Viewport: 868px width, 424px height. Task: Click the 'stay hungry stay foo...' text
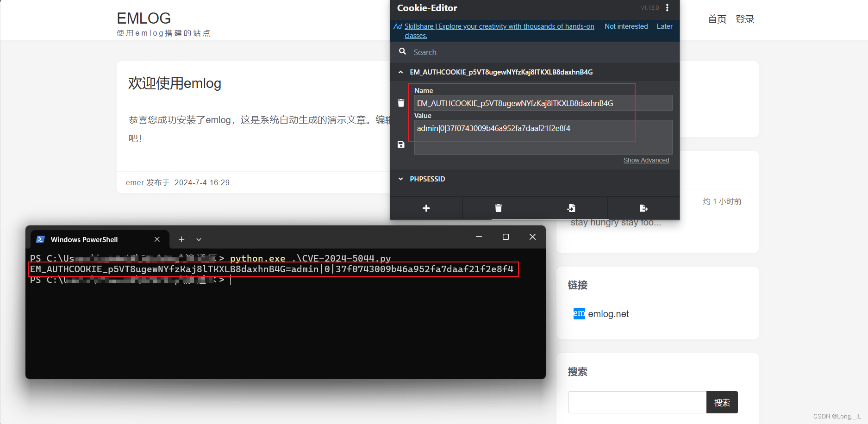pyautogui.click(x=616, y=223)
